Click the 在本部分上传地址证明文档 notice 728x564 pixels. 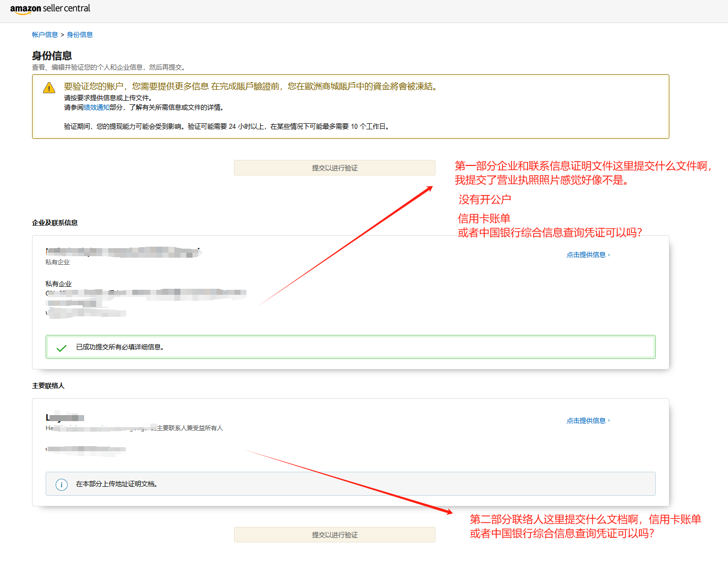[350, 484]
